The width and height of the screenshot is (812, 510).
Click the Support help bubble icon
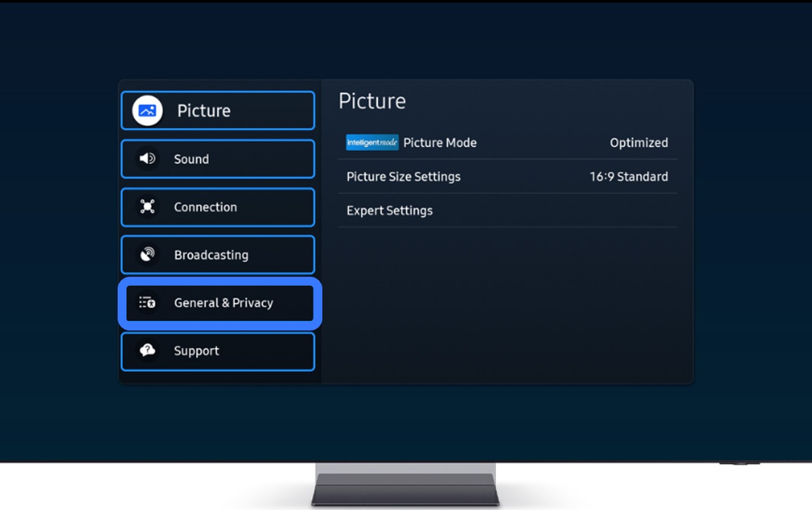coord(148,351)
